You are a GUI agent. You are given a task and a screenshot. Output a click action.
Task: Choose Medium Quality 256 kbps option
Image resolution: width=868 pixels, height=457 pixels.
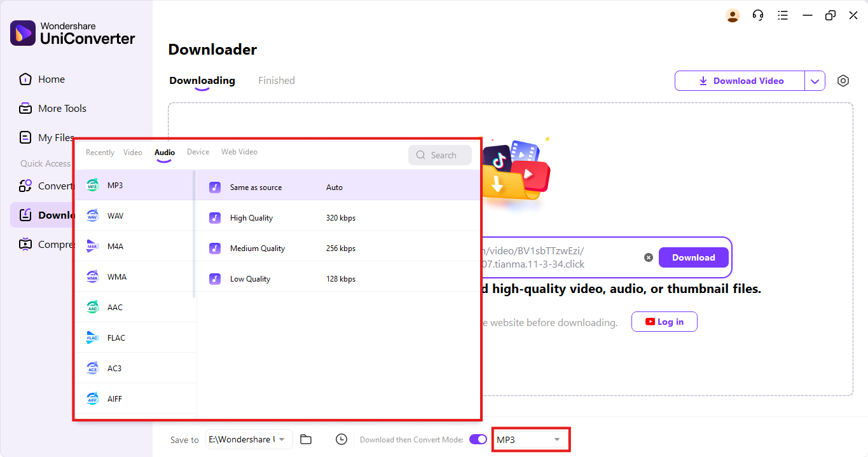(338, 249)
